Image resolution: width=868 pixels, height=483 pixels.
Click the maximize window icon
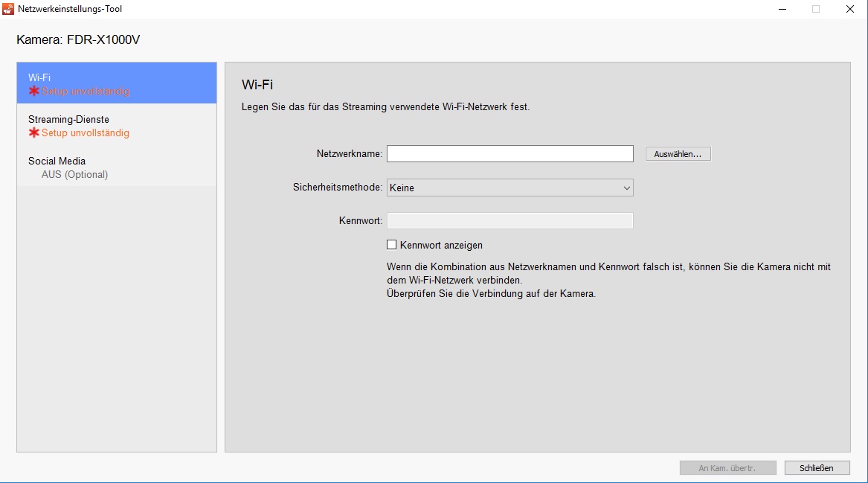[816, 9]
